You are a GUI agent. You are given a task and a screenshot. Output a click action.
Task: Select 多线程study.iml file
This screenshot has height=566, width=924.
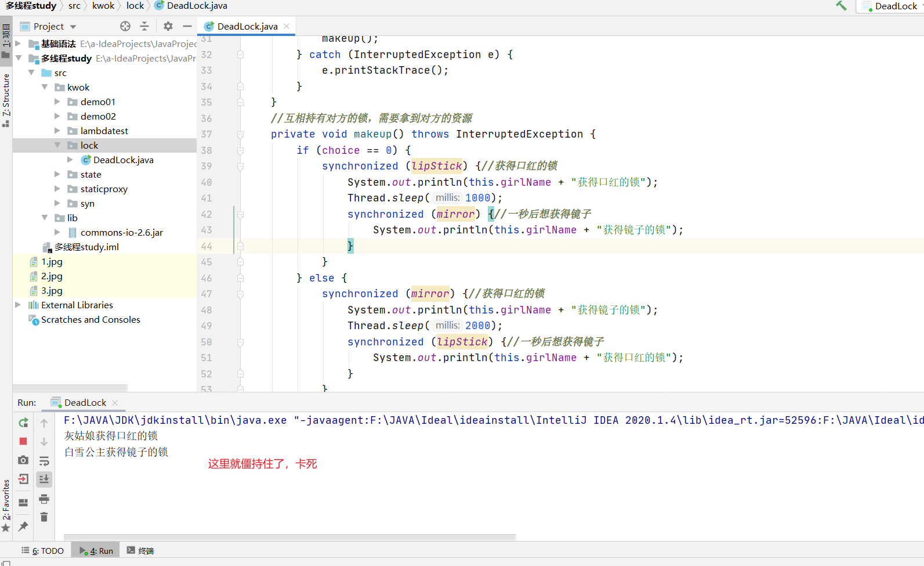point(86,247)
